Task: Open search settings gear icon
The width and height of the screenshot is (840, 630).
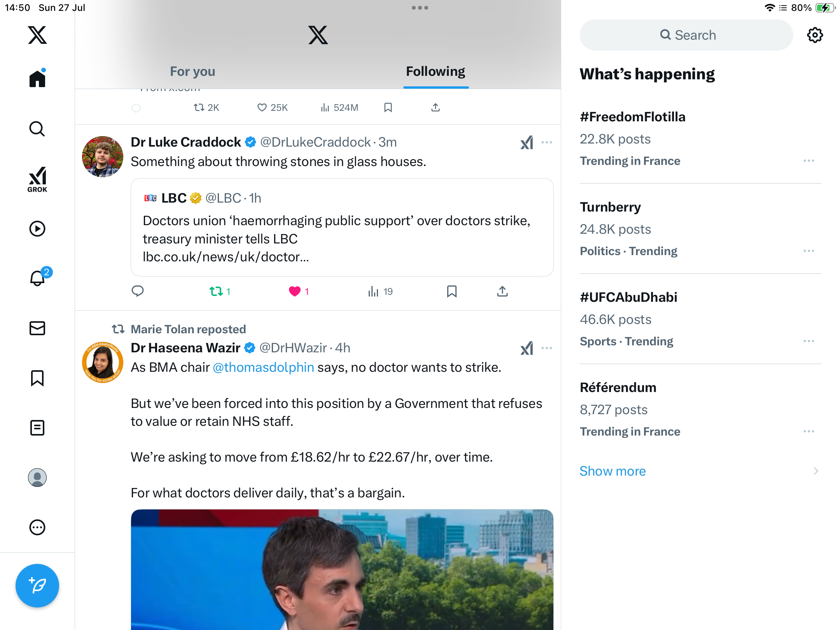Action: pos(815,35)
